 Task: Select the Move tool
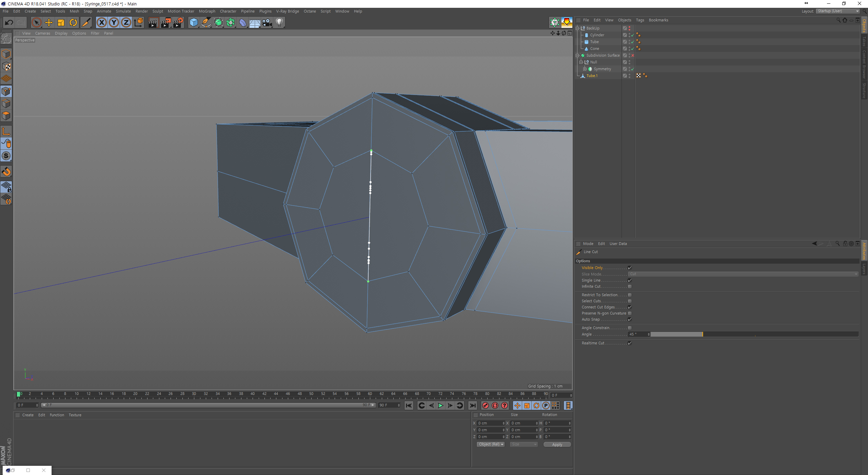49,23
